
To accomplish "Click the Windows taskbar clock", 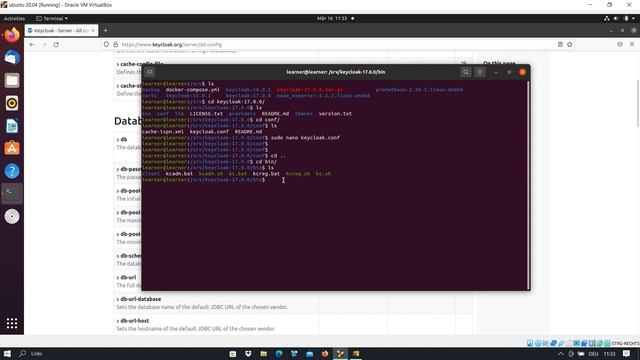I will tap(609, 354).
